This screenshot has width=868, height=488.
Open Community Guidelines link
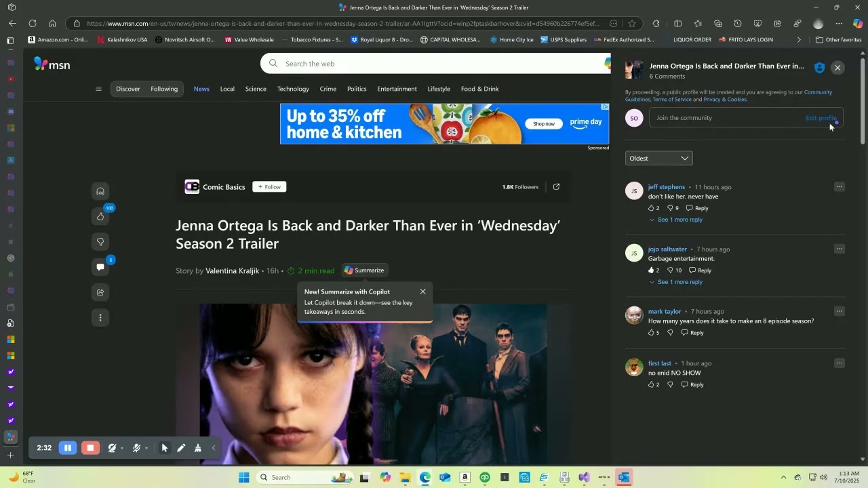pyautogui.click(x=818, y=92)
